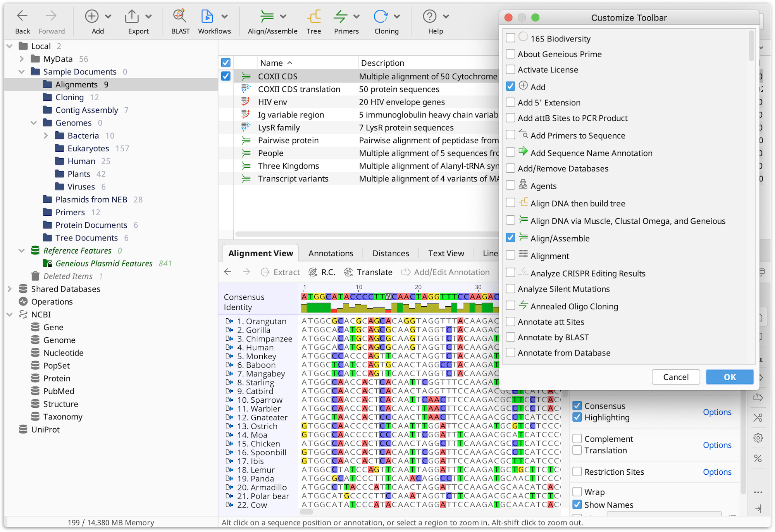The height and width of the screenshot is (532, 775).
Task: Click the Deleted Items trash icon
Action: [35, 276]
